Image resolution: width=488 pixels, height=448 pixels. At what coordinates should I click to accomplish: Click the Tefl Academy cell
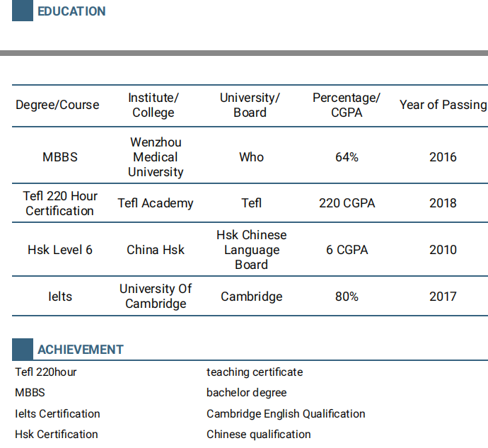(x=156, y=203)
